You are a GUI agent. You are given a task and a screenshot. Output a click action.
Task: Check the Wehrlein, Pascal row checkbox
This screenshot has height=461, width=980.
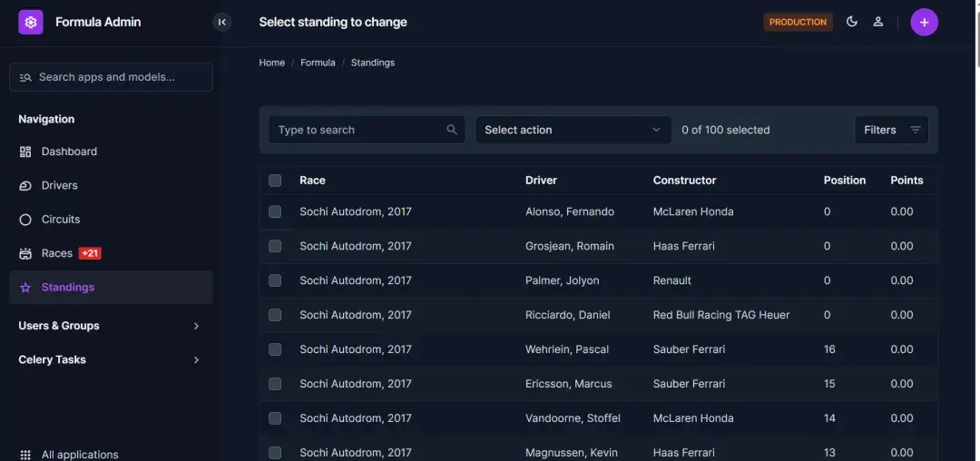point(275,349)
